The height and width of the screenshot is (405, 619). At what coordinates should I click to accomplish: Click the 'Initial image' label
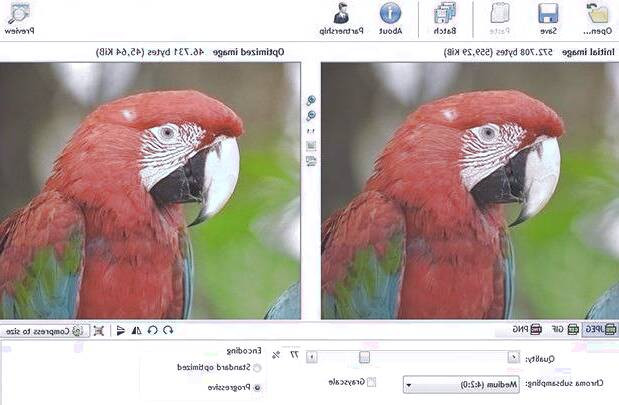588,52
